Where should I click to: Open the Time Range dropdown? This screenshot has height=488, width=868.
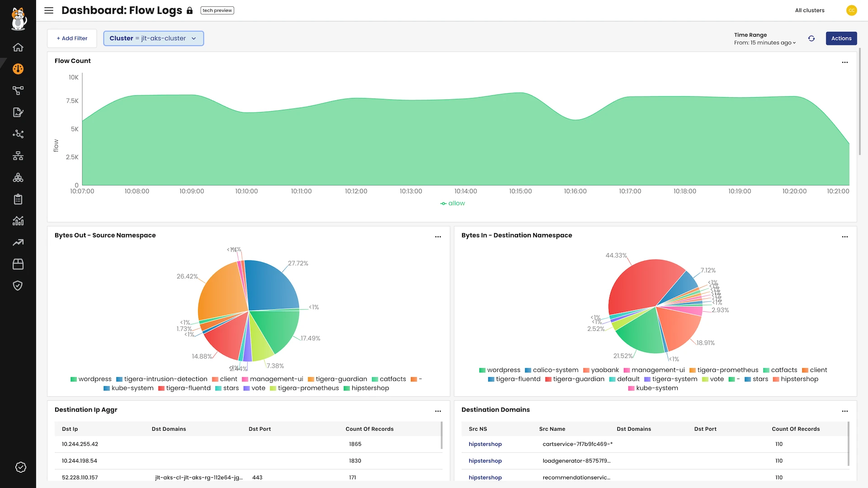764,43
